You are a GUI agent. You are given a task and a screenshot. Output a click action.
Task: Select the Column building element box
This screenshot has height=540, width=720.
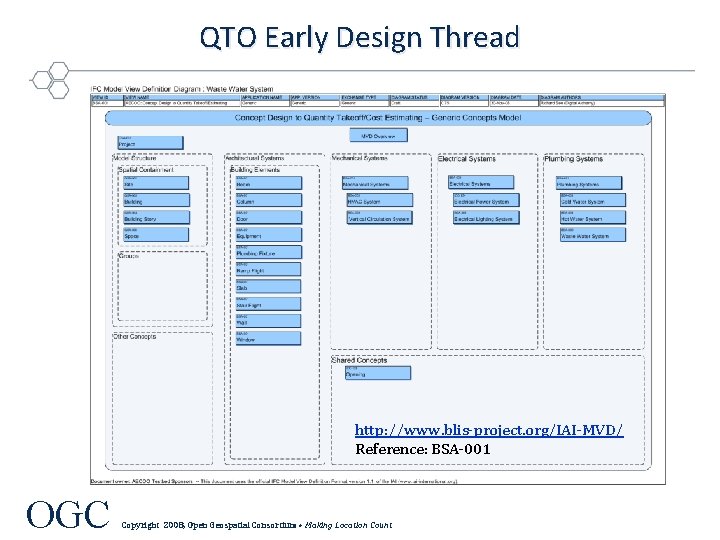pos(269,200)
